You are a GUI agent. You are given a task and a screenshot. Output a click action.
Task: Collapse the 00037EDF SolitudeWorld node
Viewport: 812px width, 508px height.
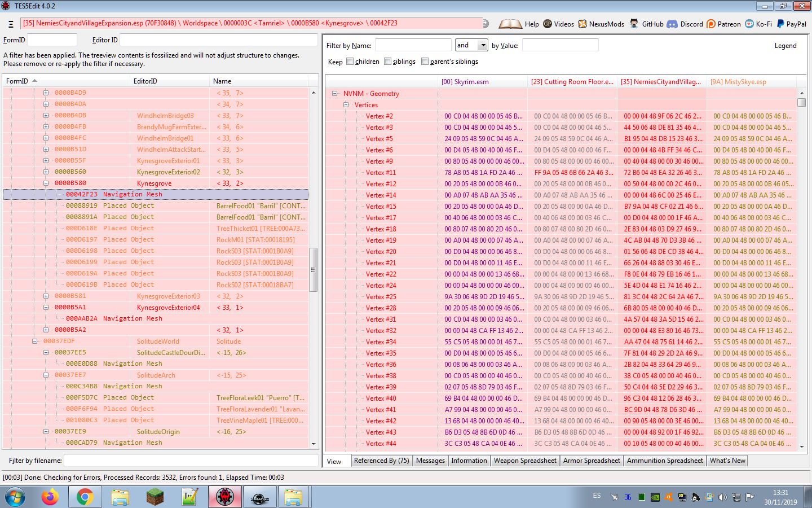pyautogui.click(x=35, y=341)
